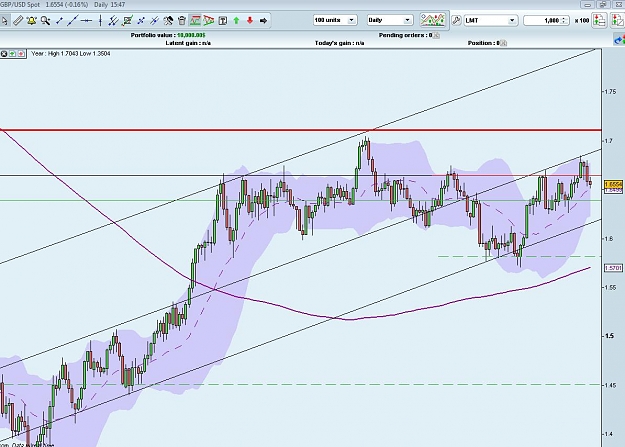Select the red-green triangle pattern tool
This screenshot has height=447, width=625.
tap(208, 20)
